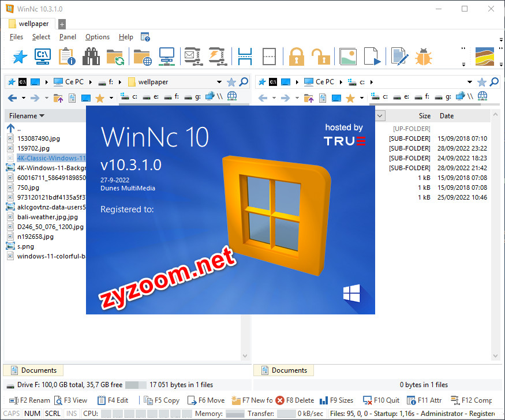Expand arrow after c: in right path
This screenshot has width=505, height=420.
tap(372, 82)
